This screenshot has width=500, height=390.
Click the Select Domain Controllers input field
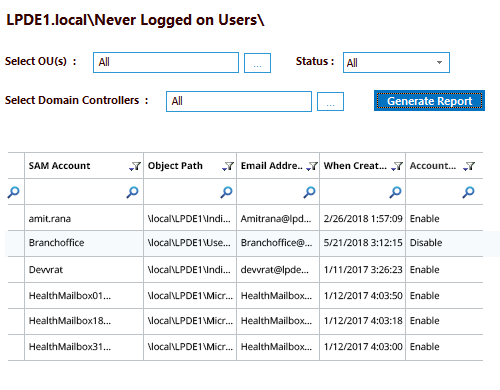coord(239,101)
